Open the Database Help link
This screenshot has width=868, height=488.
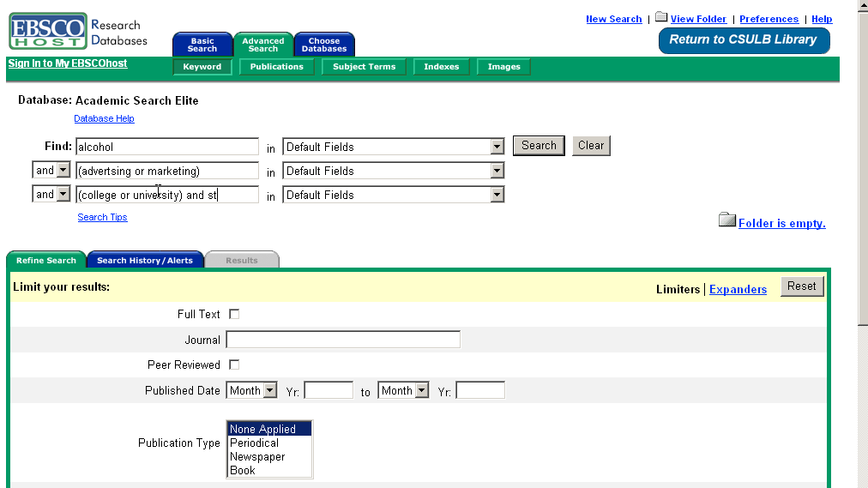(x=104, y=118)
